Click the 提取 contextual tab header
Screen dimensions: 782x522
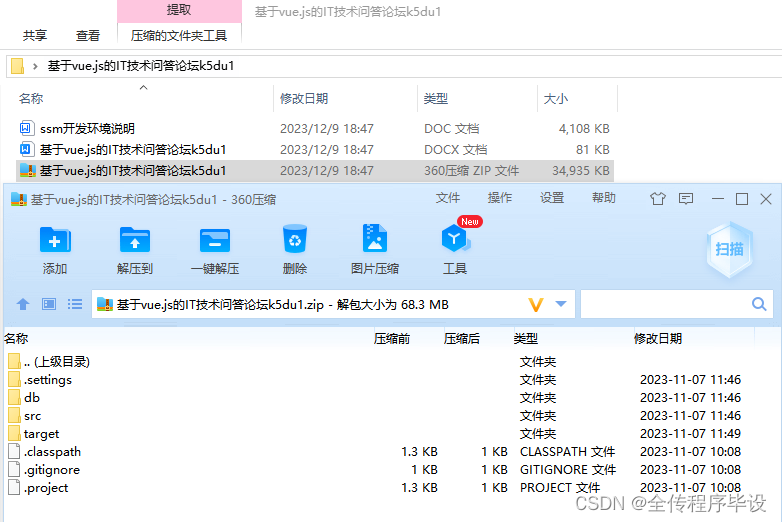point(179,9)
